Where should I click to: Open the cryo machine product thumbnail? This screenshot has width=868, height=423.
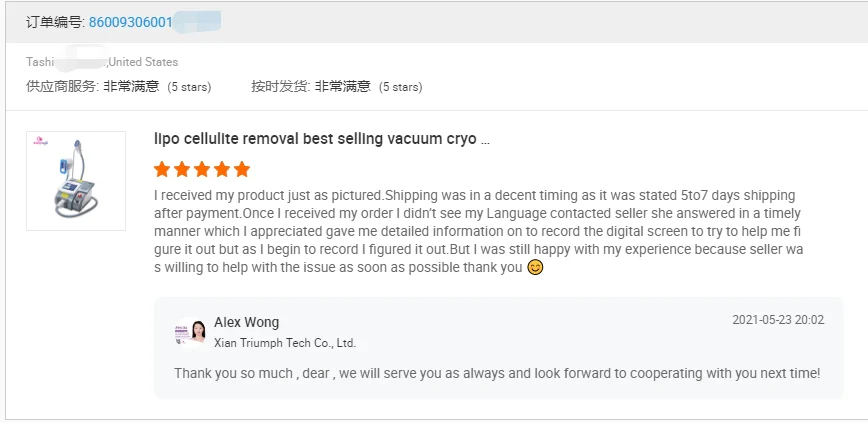pyautogui.click(x=76, y=182)
